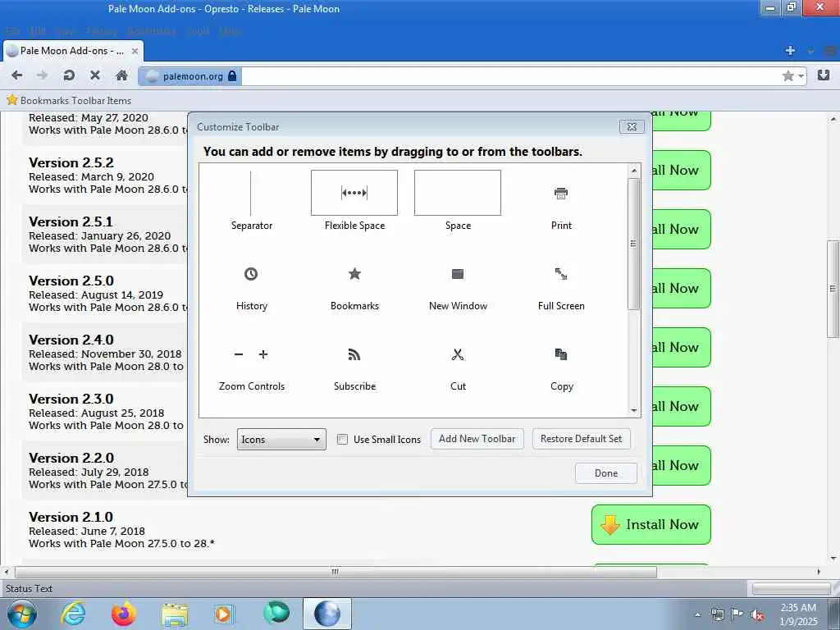
Task: Click Add New Toolbar button
Action: click(x=477, y=439)
